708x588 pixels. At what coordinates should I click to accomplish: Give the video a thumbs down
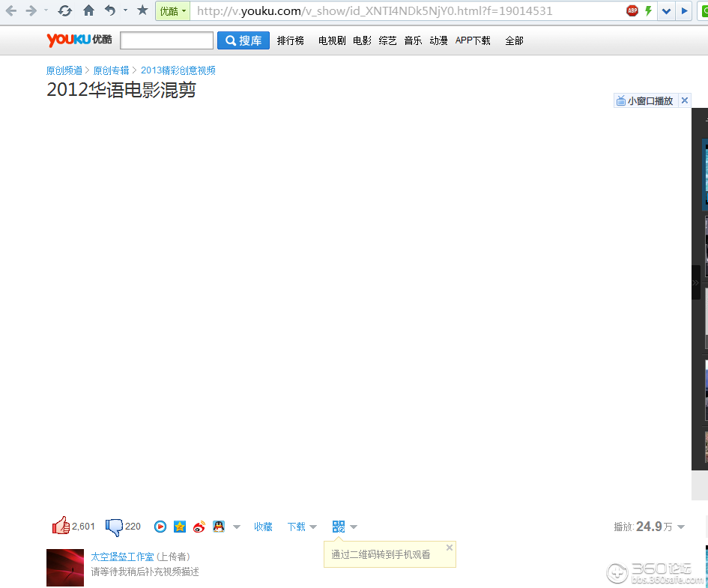coord(114,525)
